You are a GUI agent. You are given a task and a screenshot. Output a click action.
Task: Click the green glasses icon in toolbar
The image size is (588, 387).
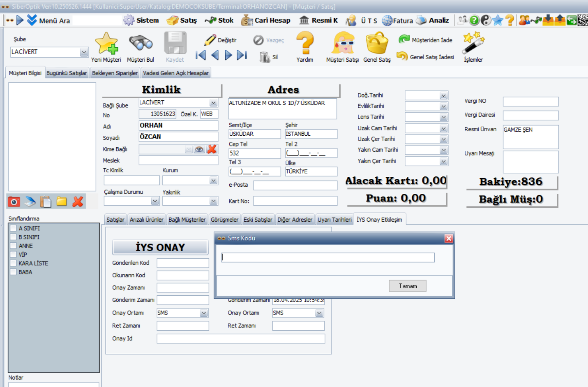coord(536,20)
